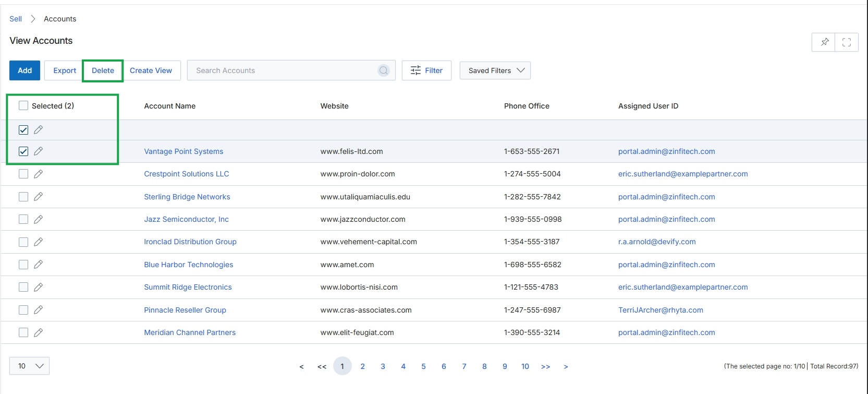Check the Meridian Channel Partners checkbox
The width and height of the screenshot is (868, 394).
pos(23,332)
